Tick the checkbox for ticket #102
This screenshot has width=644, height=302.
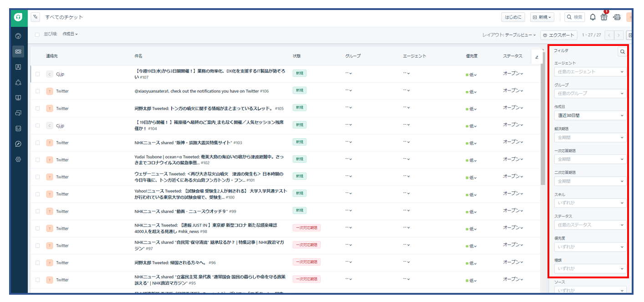38,160
